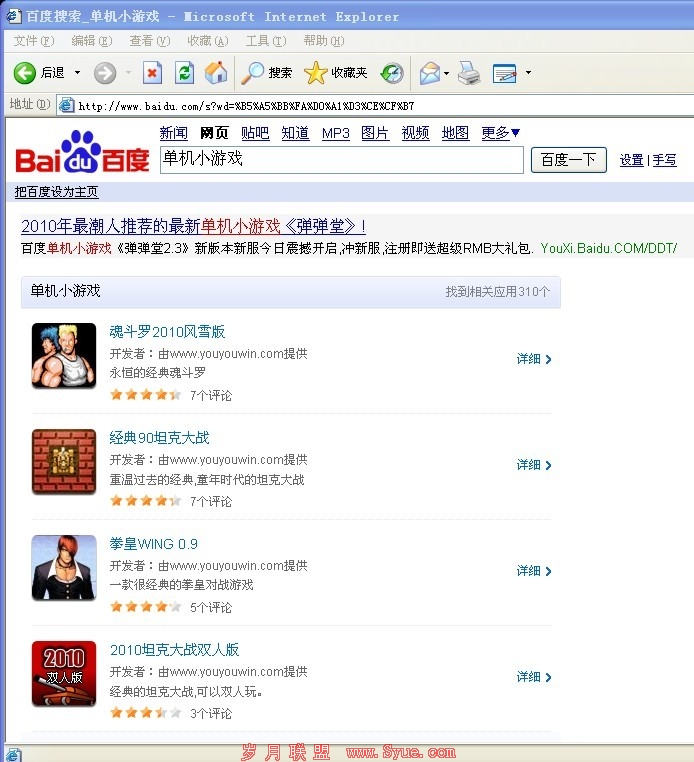
Task: Open the 编辑(E) menu
Action: (x=91, y=41)
